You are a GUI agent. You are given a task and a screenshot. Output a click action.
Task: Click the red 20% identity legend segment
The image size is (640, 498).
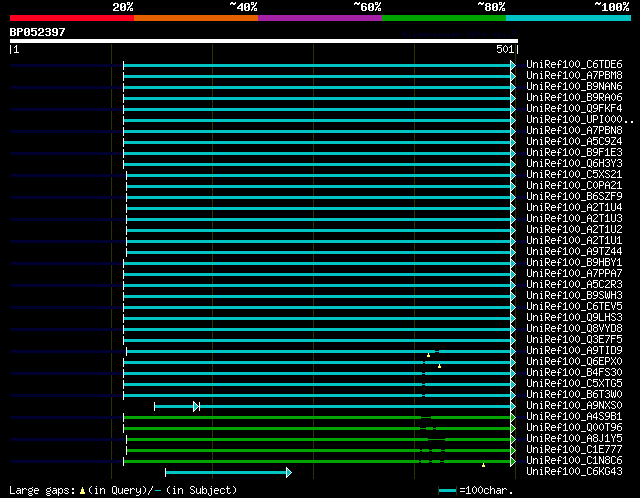coord(72,18)
